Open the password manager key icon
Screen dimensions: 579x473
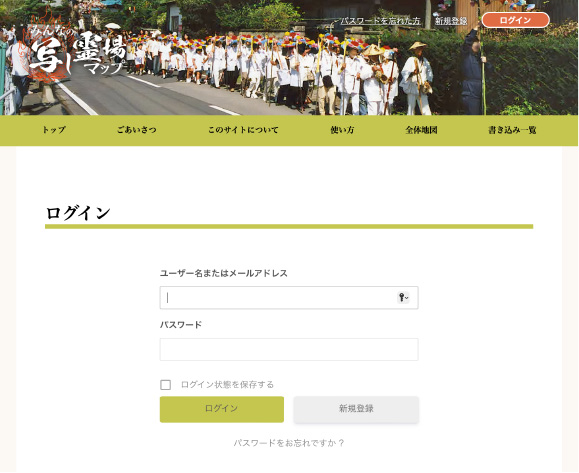401,297
